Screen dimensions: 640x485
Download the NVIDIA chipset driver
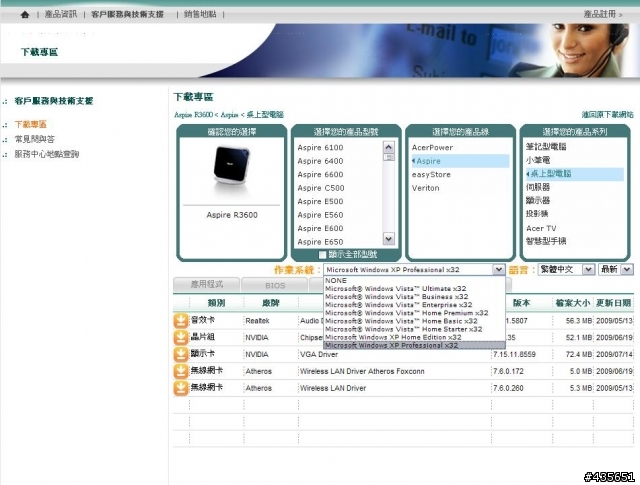point(180,338)
